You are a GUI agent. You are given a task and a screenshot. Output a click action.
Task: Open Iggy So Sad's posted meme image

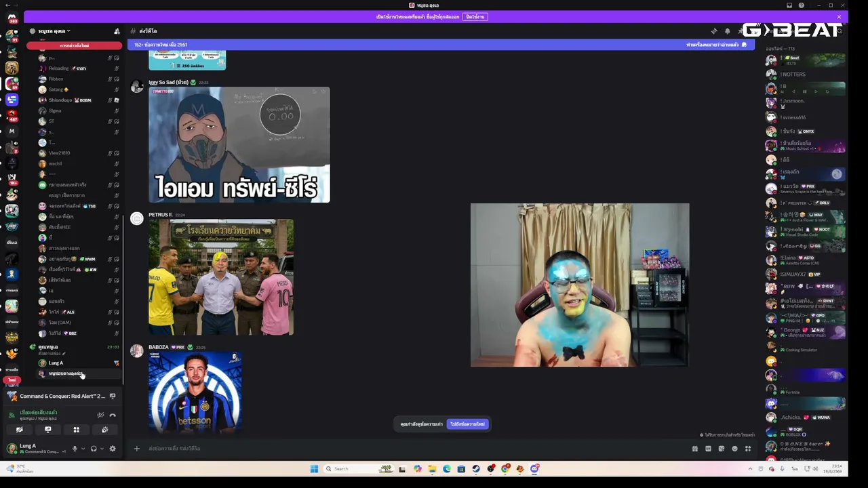pyautogui.click(x=239, y=144)
